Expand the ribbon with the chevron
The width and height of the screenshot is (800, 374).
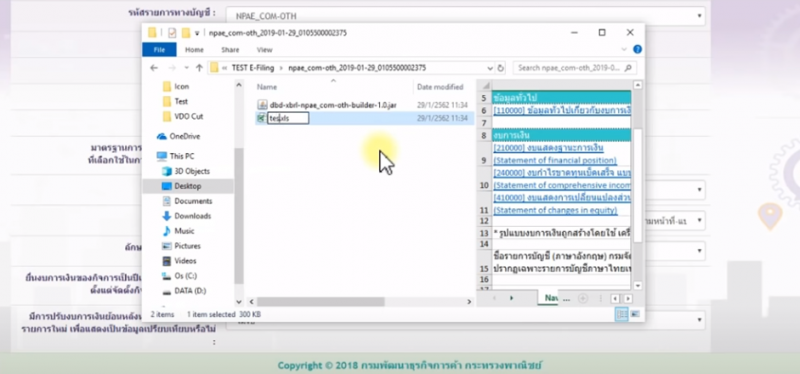tap(624, 49)
